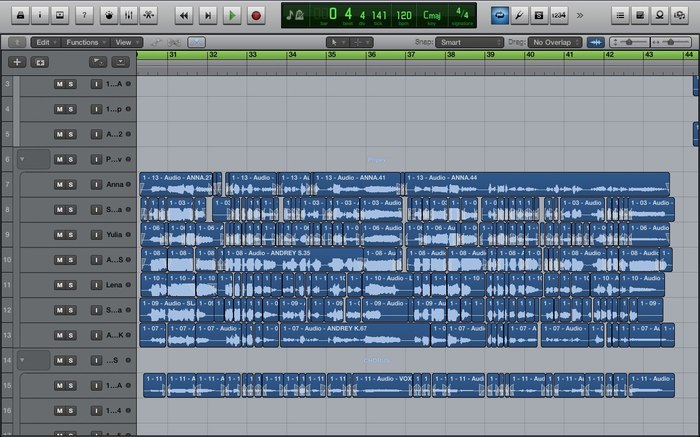Open the Mixer from the control bar
700x437 pixels.
tap(127, 15)
